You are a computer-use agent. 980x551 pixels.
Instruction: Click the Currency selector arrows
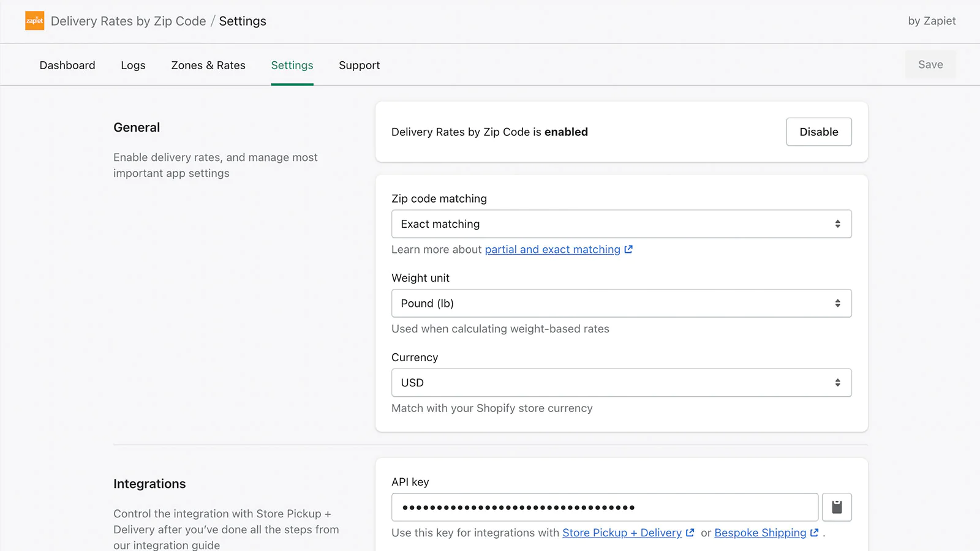[837, 383]
